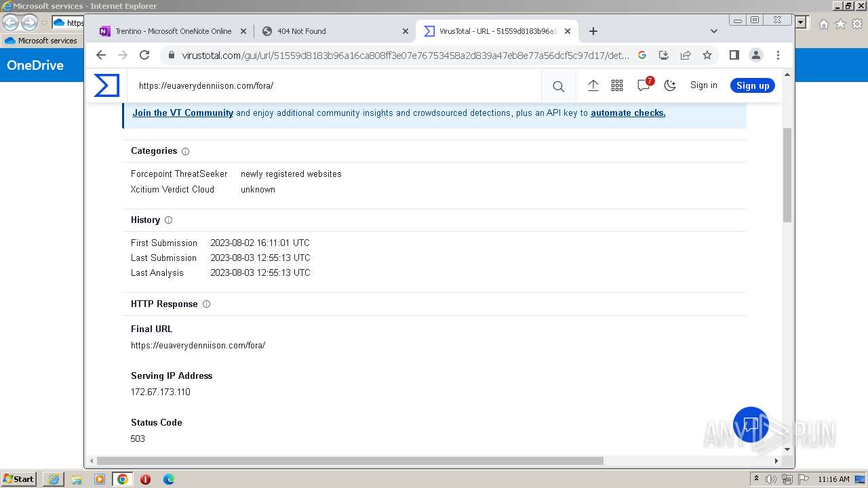Click the lock icon in the address bar
The height and width of the screenshot is (488, 868).
click(x=172, y=56)
